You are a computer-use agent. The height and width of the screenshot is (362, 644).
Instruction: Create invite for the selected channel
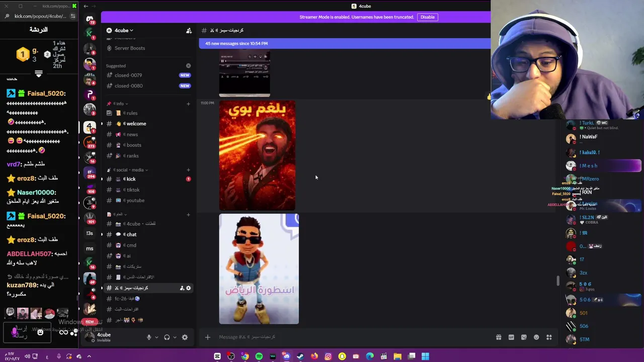tap(182, 288)
